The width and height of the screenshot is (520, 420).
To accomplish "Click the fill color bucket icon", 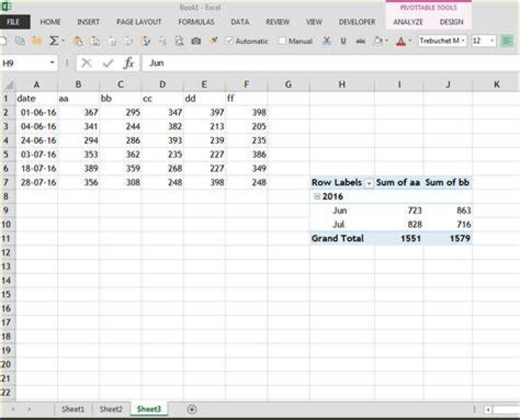I will [378, 41].
